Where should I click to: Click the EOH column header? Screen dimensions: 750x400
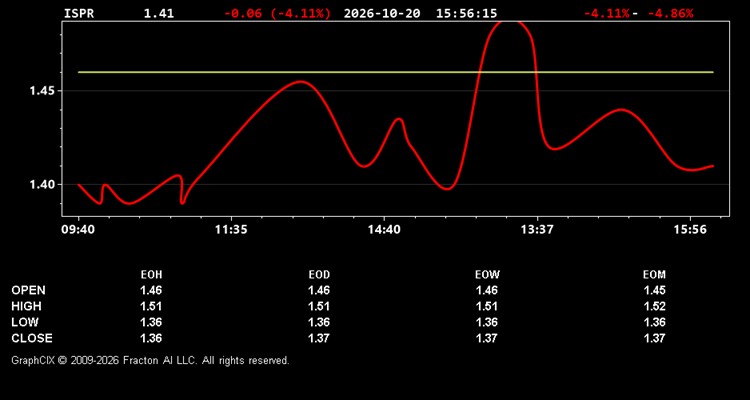tap(151, 275)
